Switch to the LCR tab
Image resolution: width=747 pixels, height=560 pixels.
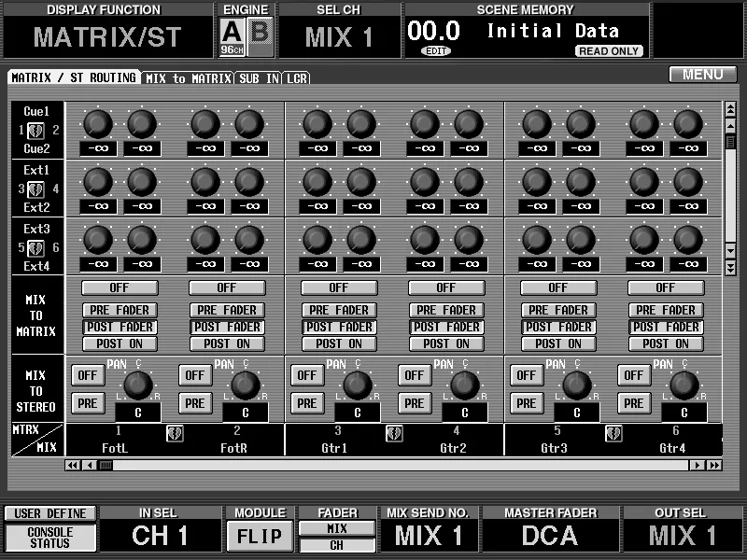pyautogui.click(x=297, y=78)
